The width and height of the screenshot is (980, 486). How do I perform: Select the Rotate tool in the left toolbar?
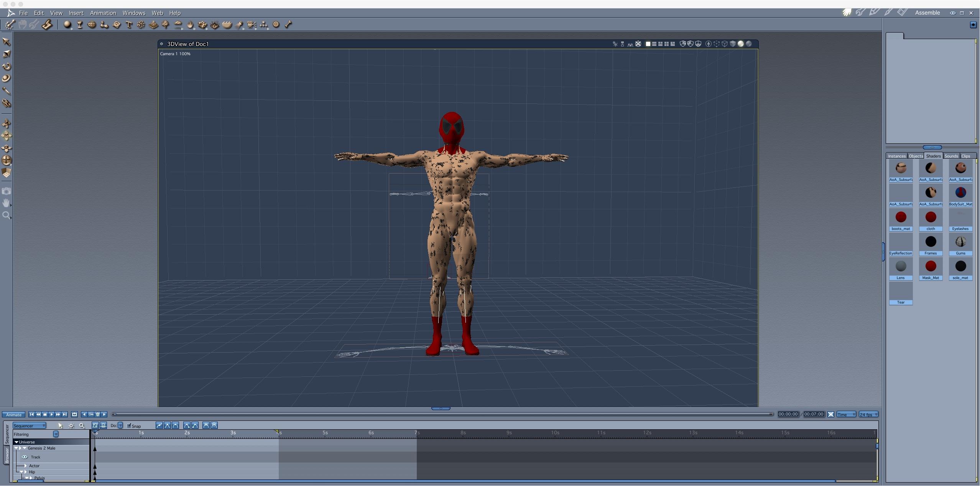click(x=7, y=66)
